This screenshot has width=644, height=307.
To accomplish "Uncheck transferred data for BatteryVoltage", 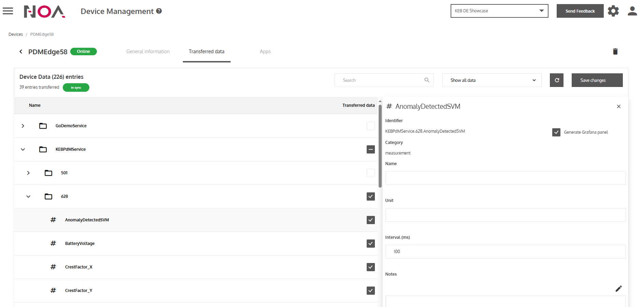I will click(370, 244).
